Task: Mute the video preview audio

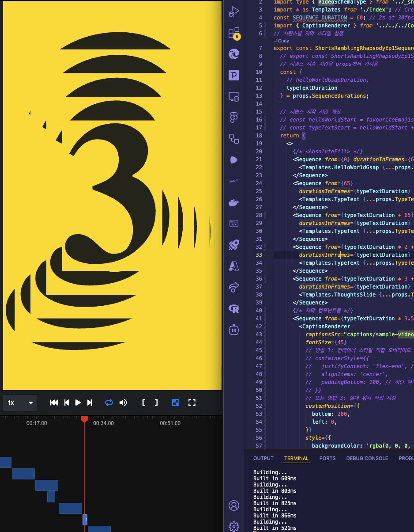Action: tap(123, 403)
